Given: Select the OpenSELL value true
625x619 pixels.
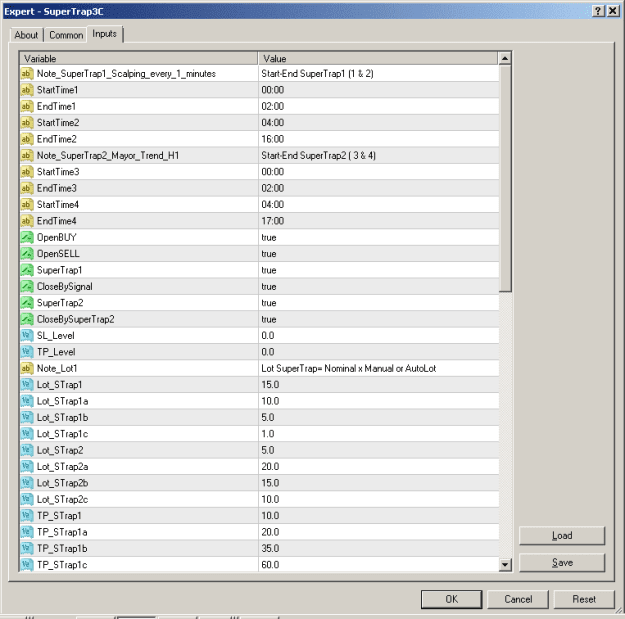Looking at the screenshot, I should click(269, 254).
